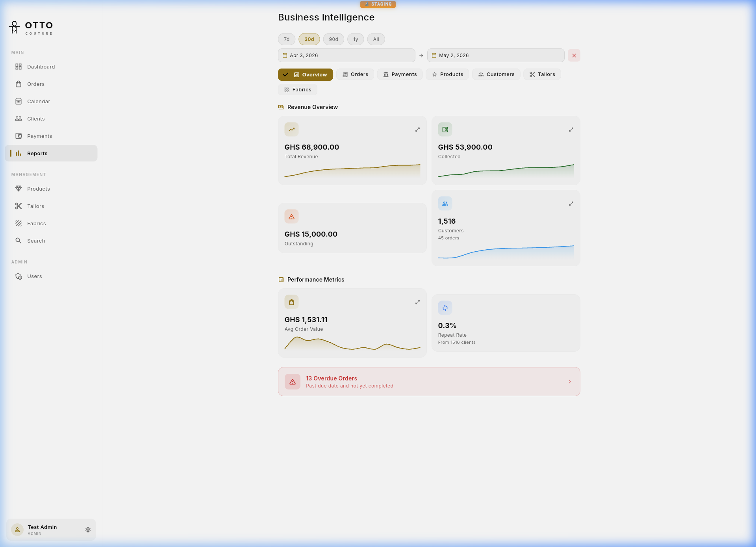The height and width of the screenshot is (547, 756).
Task: Click the overdue orders warning icon
Action: point(293,382)
